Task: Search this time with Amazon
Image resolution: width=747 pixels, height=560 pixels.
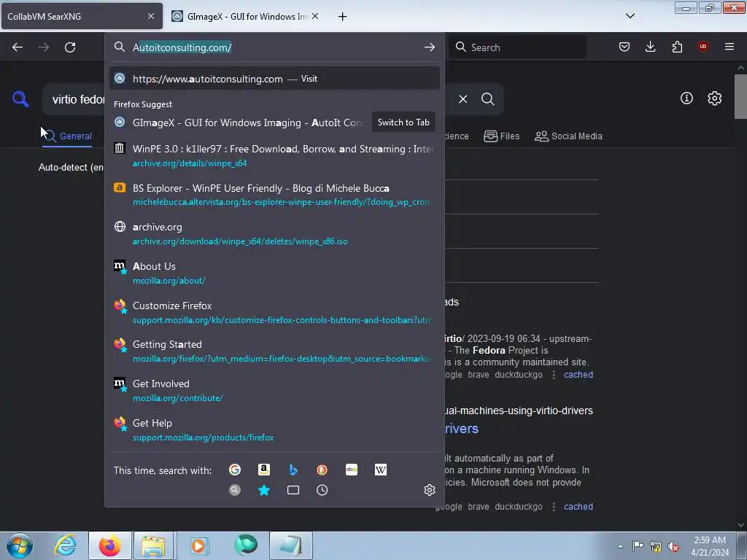Action: (x=264, y=470)
